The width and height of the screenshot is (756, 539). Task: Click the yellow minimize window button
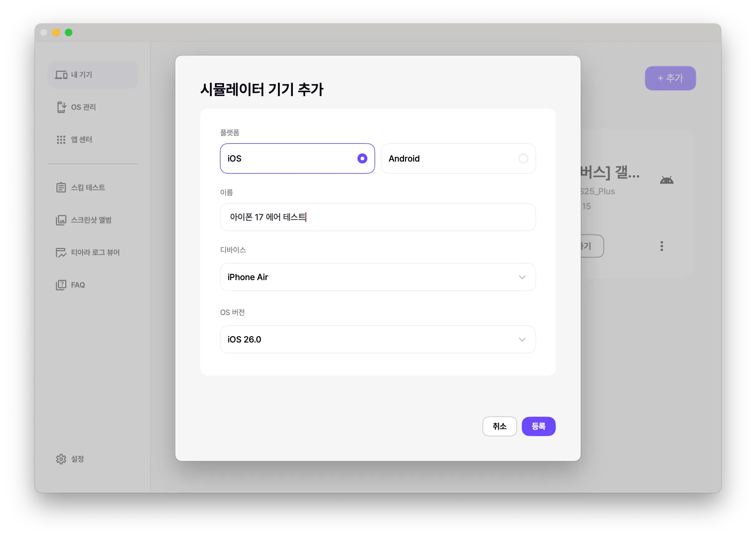(x=56, y=32)
